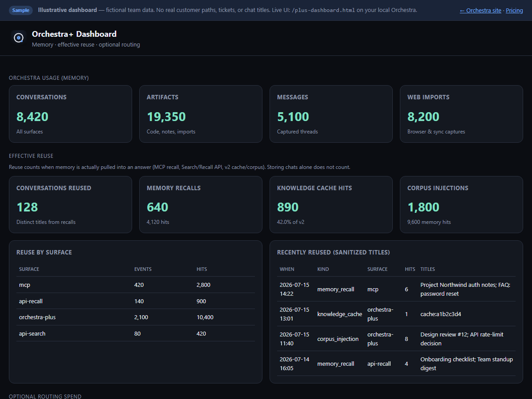Click the Knowledge Cache Hits 890 value

pos(288,207)
